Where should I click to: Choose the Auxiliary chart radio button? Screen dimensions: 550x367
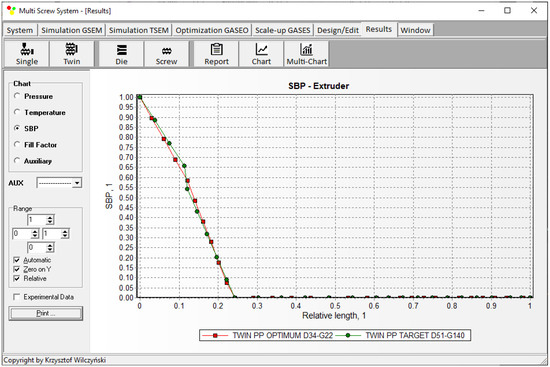[x=16, y=160]
